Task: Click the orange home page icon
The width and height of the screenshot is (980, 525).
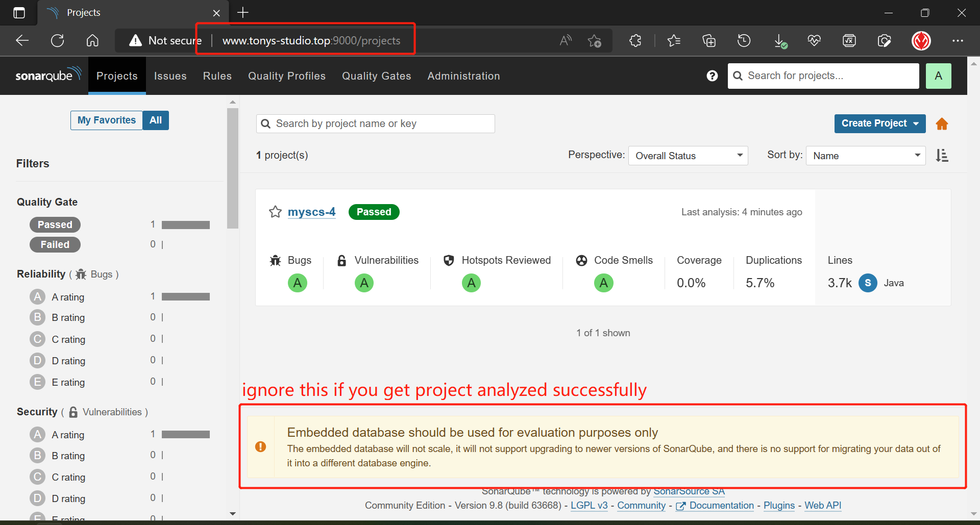Action: click(x=942, y=124)
